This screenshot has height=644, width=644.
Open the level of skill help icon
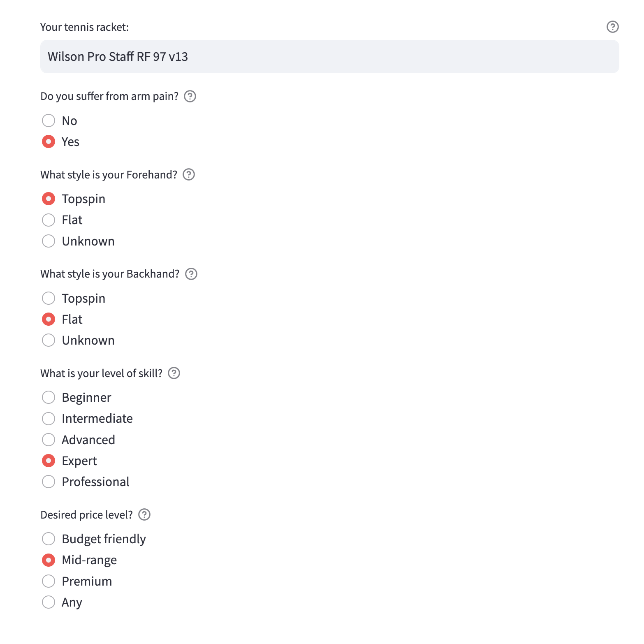174,373
